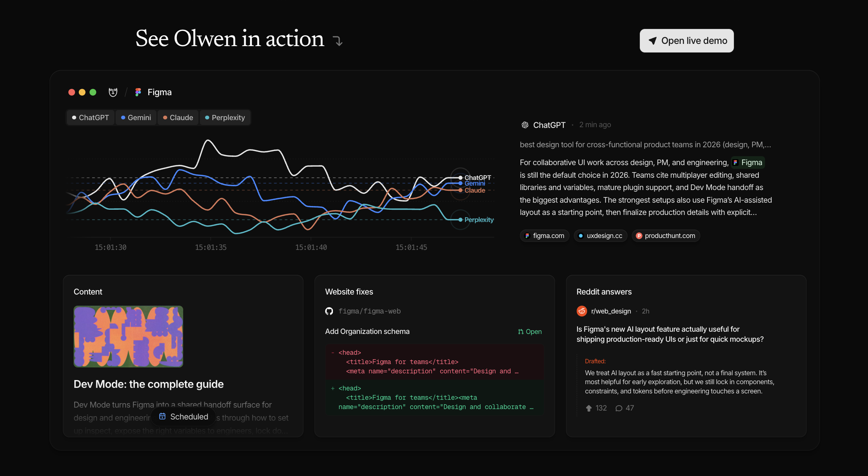This screenshot has width=868, height=476.
Task: Click the ChatGPT logo icon in answer panel
Action: pyautogui.click(x=525, y=125)
